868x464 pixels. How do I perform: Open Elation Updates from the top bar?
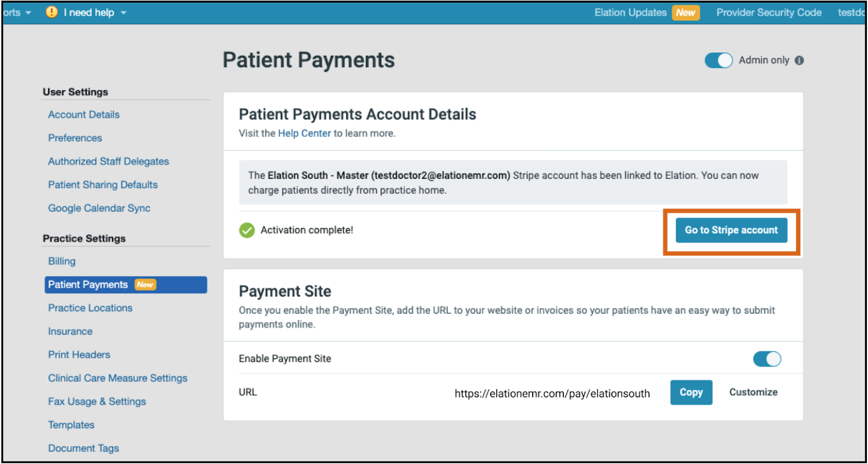point(630,12)
